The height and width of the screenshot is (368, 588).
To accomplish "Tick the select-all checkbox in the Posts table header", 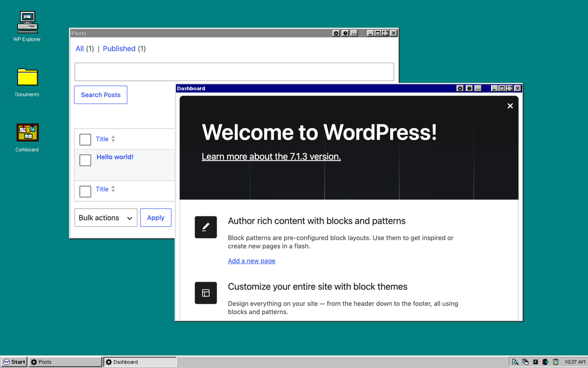I will 85,139.
